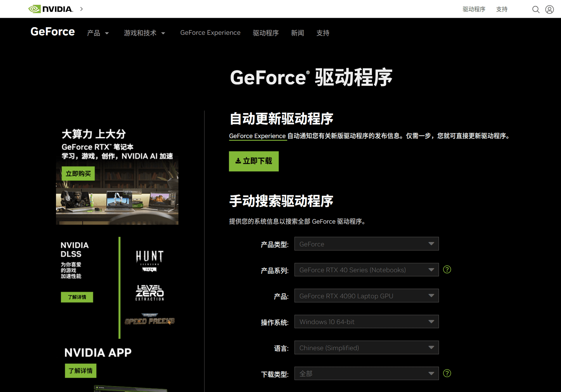Open the search magnifier icon

536,9
